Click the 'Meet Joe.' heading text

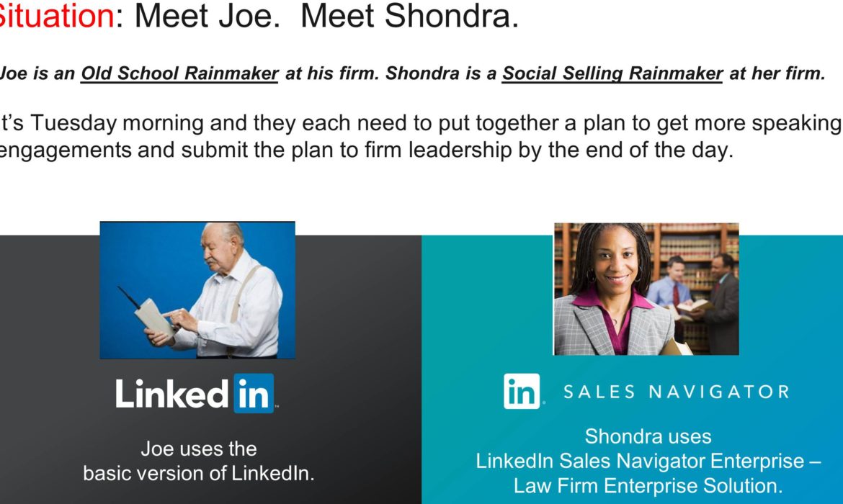(x=208, y=15)
